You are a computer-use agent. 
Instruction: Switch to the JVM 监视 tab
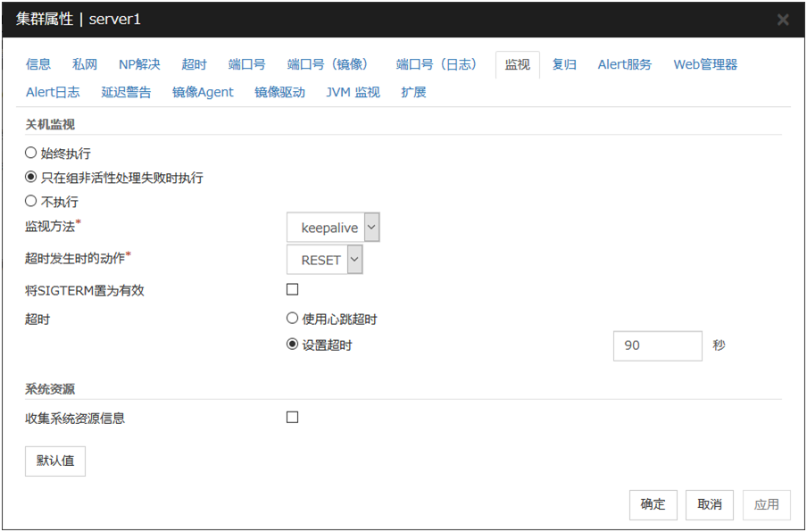[x=353, y=92]
